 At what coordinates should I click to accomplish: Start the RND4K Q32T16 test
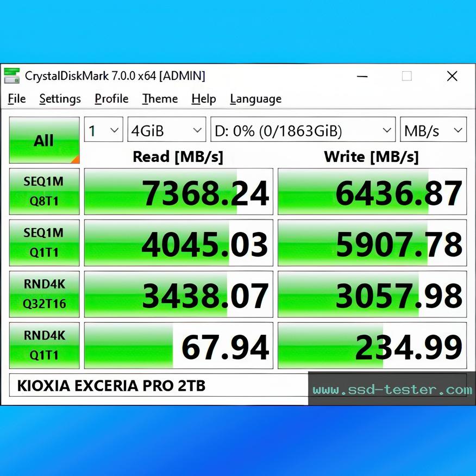[45, 294]
